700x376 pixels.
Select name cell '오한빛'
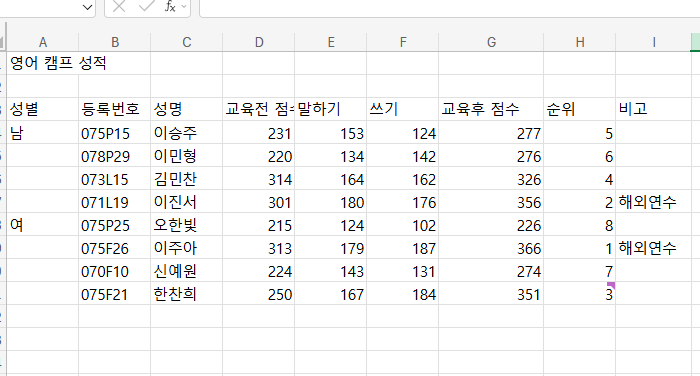point(187,225)
